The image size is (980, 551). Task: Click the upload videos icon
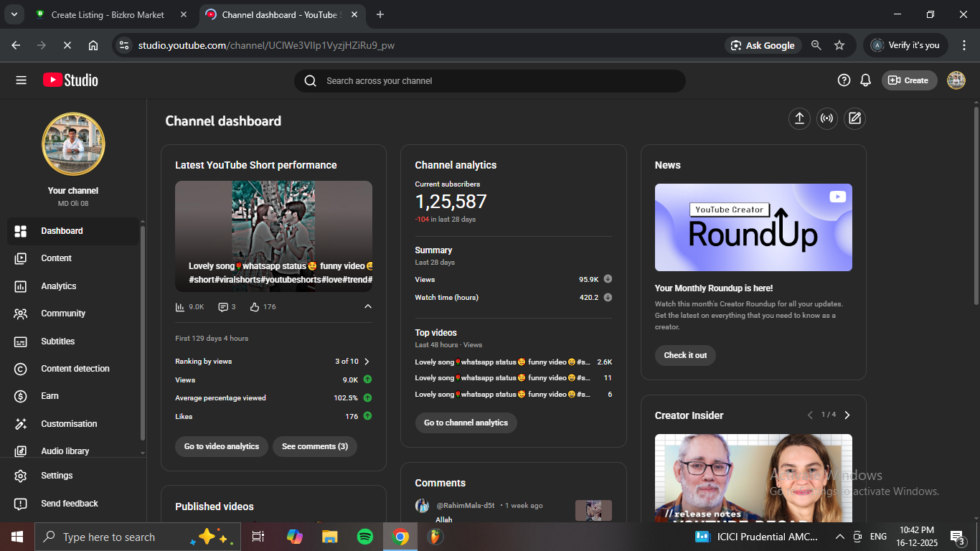pos(799,119)
